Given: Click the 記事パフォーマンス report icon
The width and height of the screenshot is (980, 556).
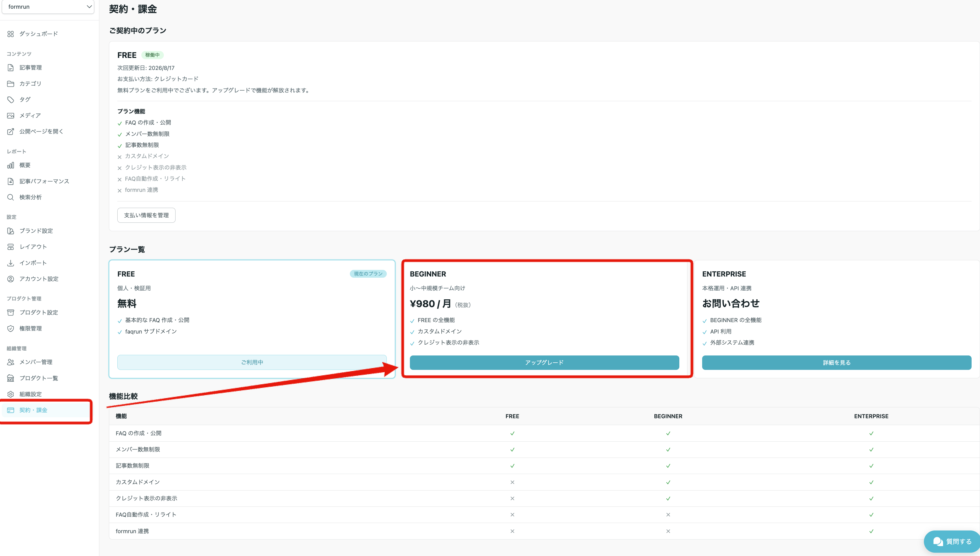Looking at the screenshot, I should click(x=11, y=181).
